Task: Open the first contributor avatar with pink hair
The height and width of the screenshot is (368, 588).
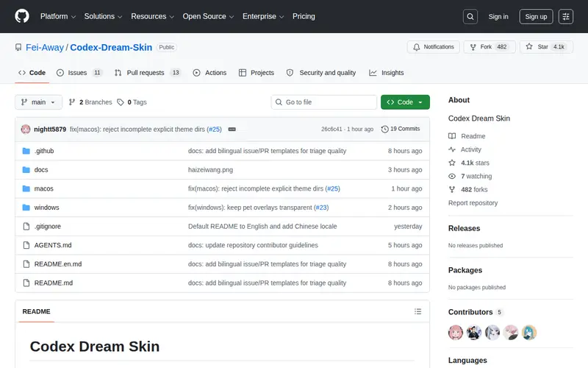Action: pyautogui.click(x=456, y=333)
